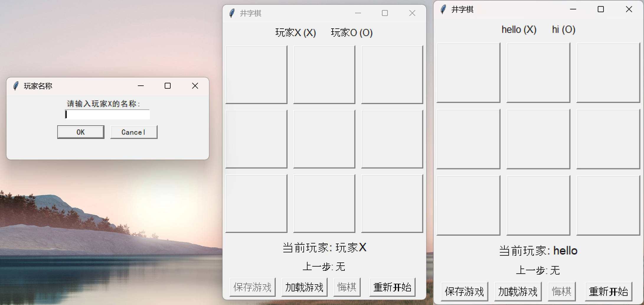Minimize the hello/hi 井字棋 window

(573, 9)
